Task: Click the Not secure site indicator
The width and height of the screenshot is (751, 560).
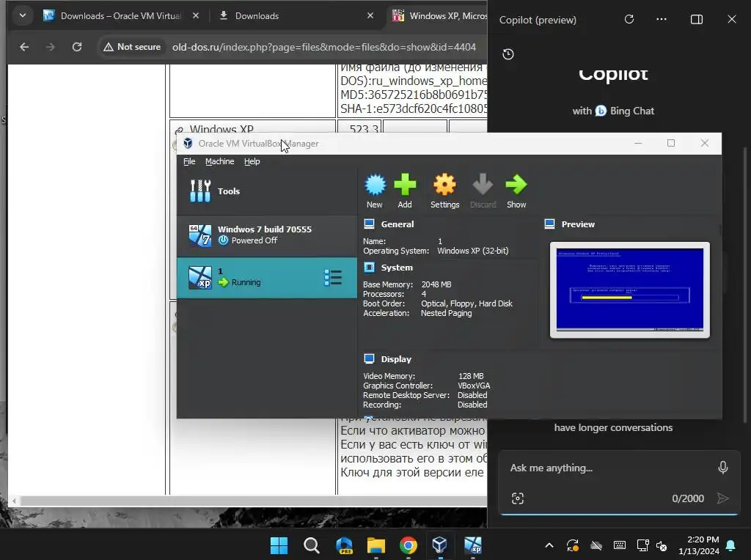Action: (x=132, y=47)
